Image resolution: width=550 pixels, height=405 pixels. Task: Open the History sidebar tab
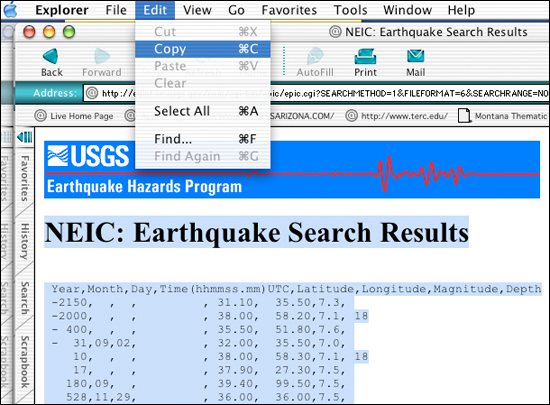coord(24,241)
